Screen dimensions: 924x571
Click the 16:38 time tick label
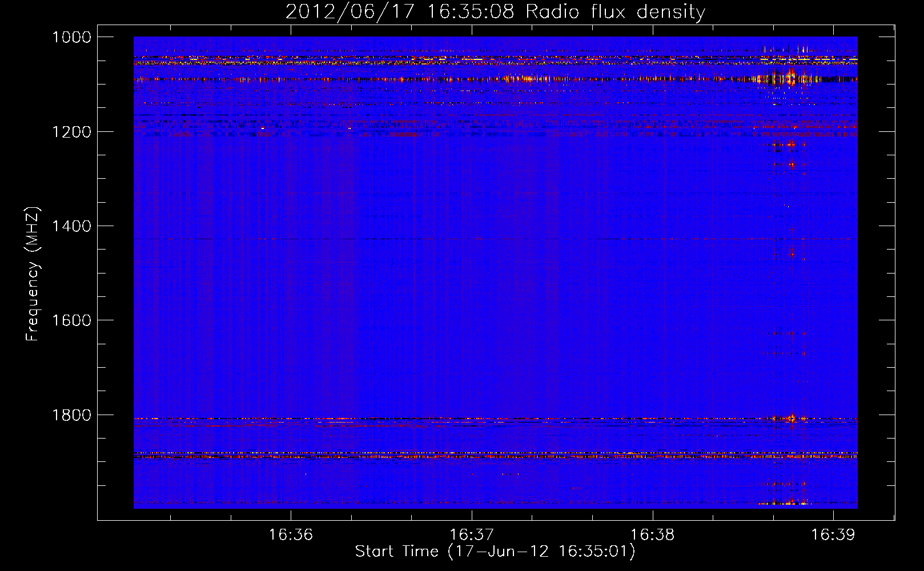point(652,534)
